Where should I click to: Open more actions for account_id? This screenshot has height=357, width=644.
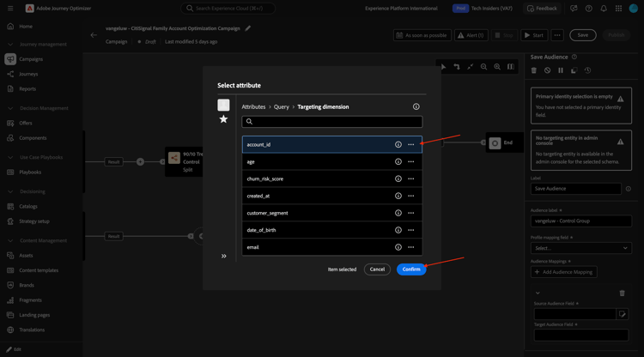pyautogui.click(x=410, y=144)
